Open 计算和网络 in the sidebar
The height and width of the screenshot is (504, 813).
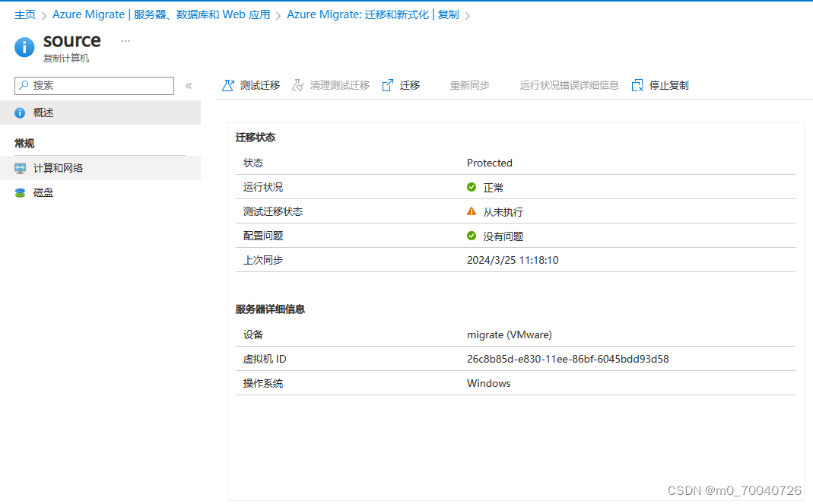100,169
